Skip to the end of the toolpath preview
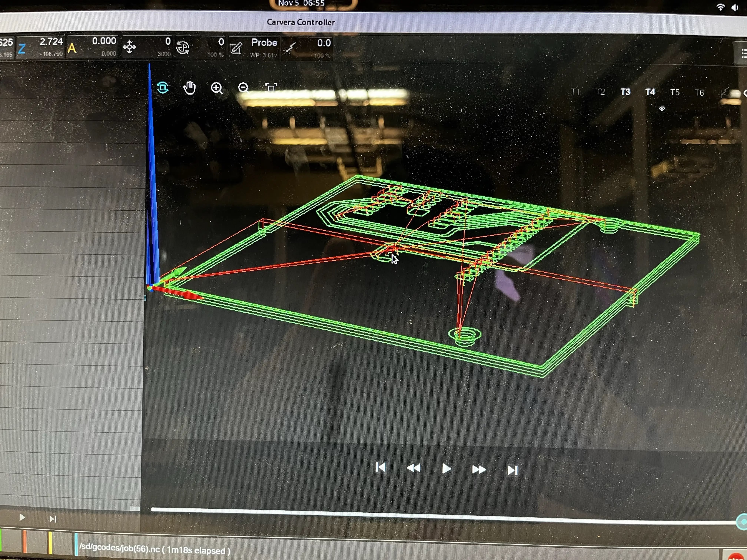Screen dimensions: 747x560 tap(512, 469)
